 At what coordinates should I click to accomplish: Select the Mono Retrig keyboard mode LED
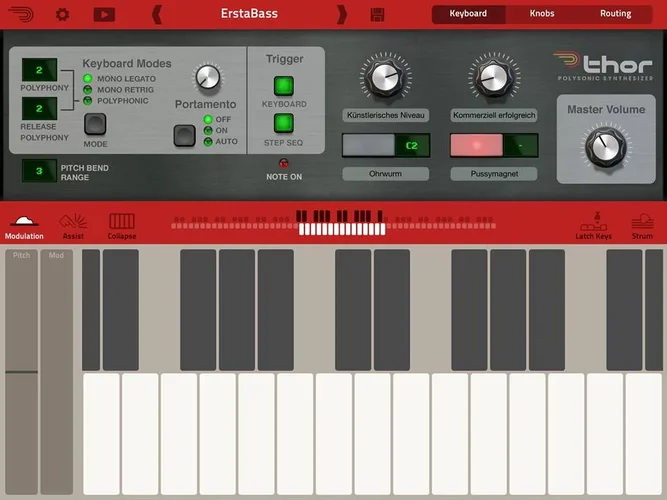pyautogui.click(x=88, y=89)
